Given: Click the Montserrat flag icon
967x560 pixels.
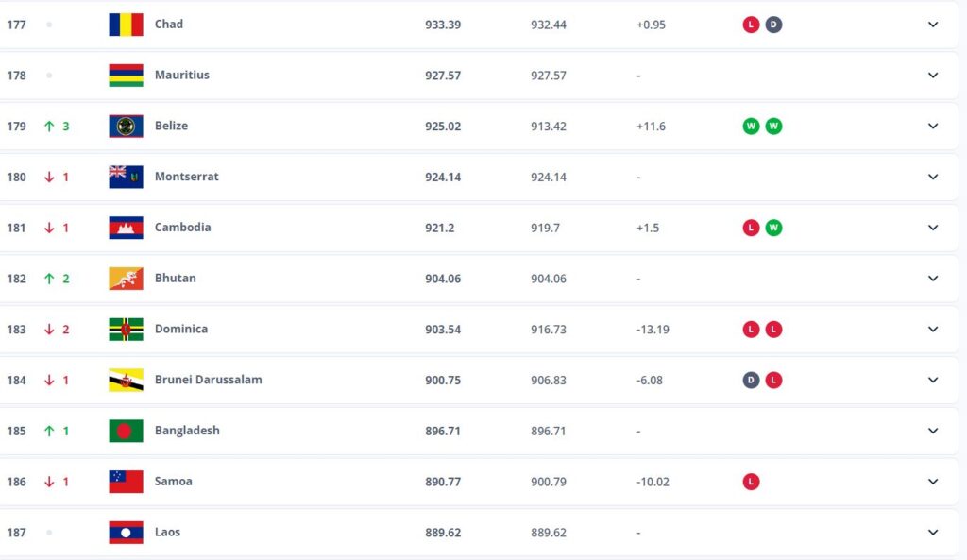Looking at the screenshot, I should click(126, 178).
